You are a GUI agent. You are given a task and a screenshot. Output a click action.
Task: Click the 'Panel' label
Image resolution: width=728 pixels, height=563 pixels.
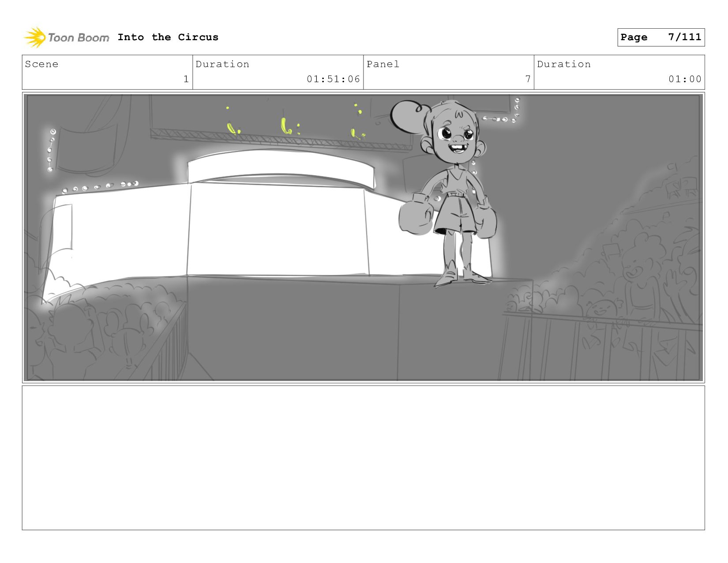coord(383,64)
